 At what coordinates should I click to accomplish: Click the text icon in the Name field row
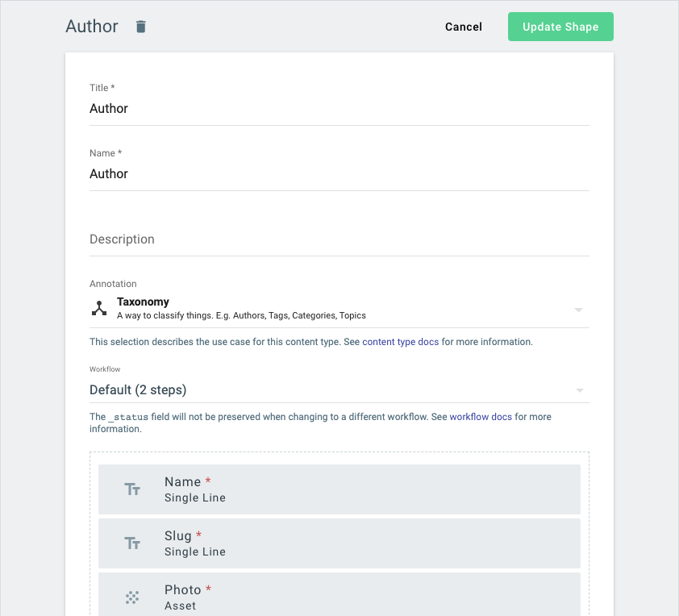tap(132, 489)
